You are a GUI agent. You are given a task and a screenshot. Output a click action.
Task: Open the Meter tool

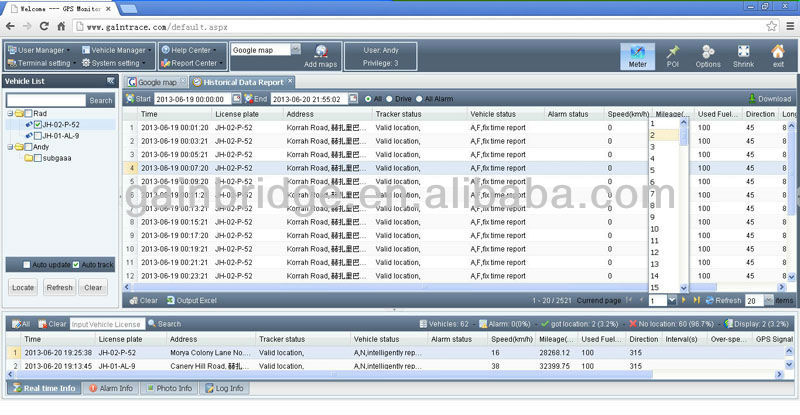(637, 56)
